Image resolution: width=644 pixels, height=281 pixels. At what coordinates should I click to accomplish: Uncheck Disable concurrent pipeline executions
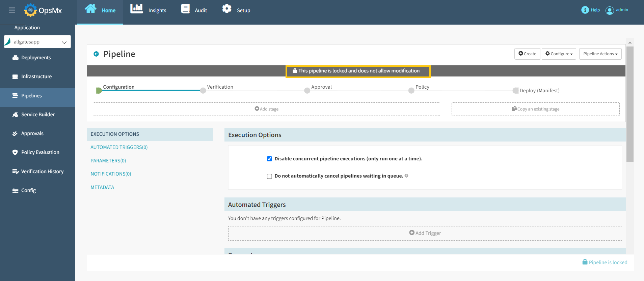[x=269, y=159]
